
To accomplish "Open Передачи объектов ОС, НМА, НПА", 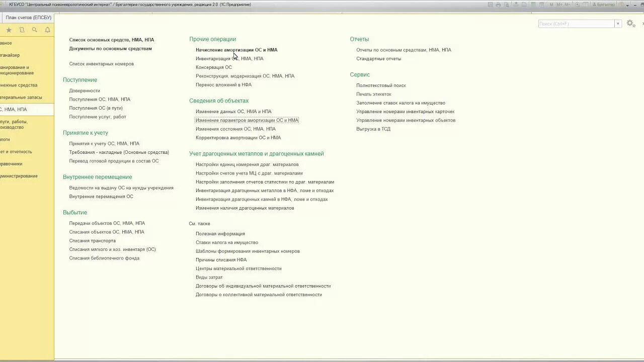I will click(x=107, y=223).
